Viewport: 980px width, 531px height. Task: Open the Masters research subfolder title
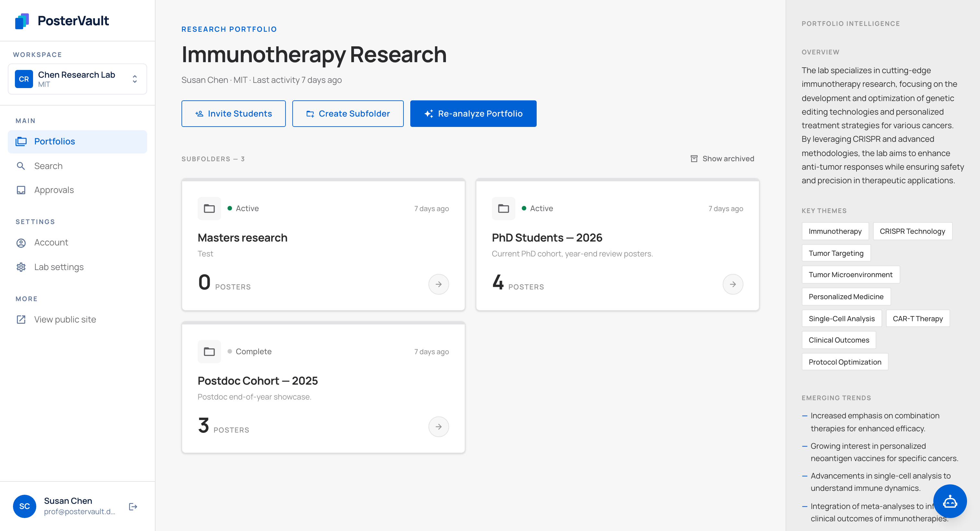coord(242,238)
